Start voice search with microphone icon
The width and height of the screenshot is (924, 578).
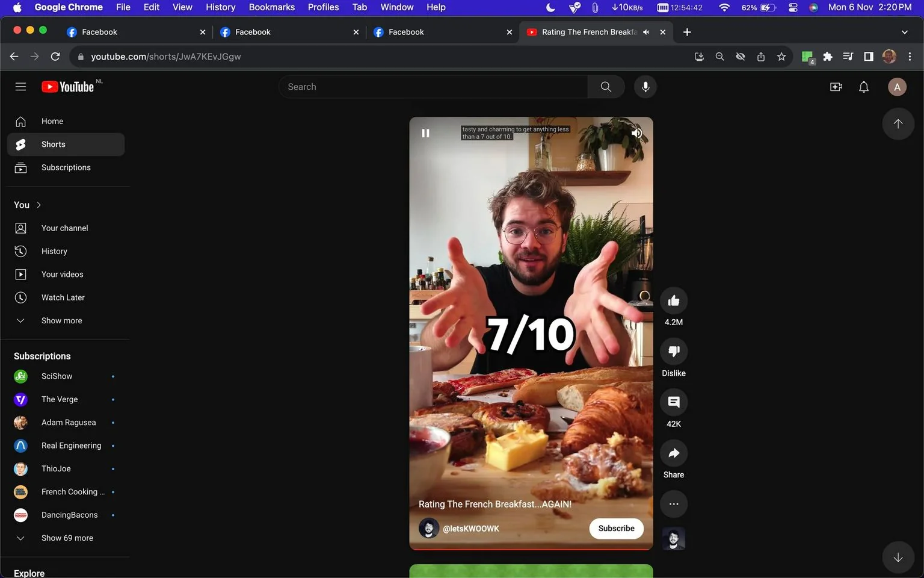pyautogui.click(x=645, y=87)
